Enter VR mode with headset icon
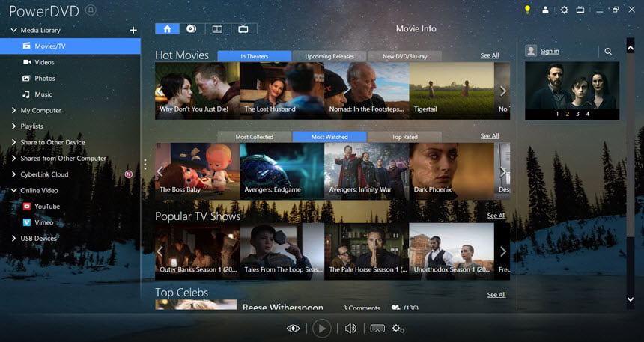 tap(377, 328)
